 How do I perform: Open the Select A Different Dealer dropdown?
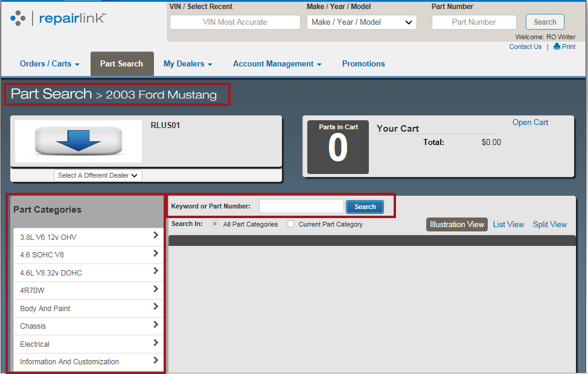coord(97,175)
